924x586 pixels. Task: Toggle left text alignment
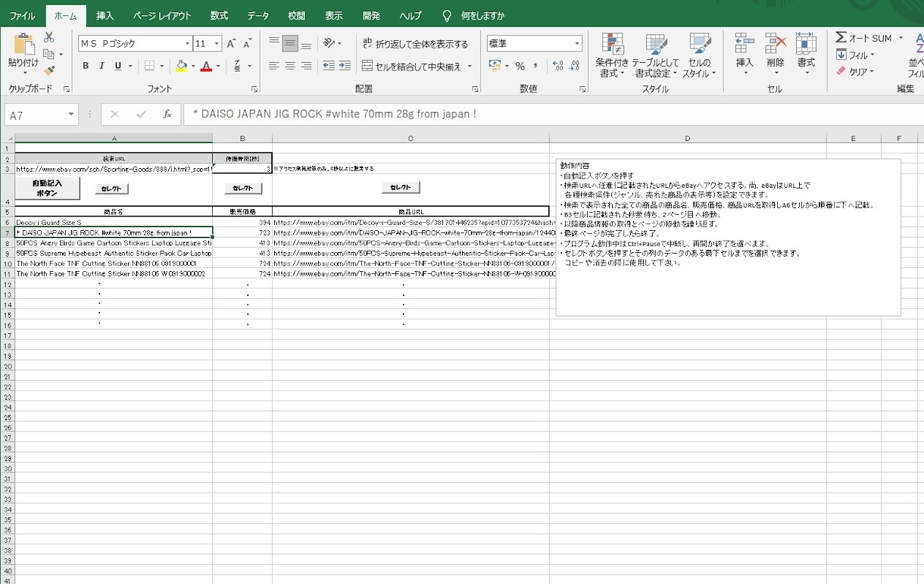pyautogui.click(x=273, y=66)
